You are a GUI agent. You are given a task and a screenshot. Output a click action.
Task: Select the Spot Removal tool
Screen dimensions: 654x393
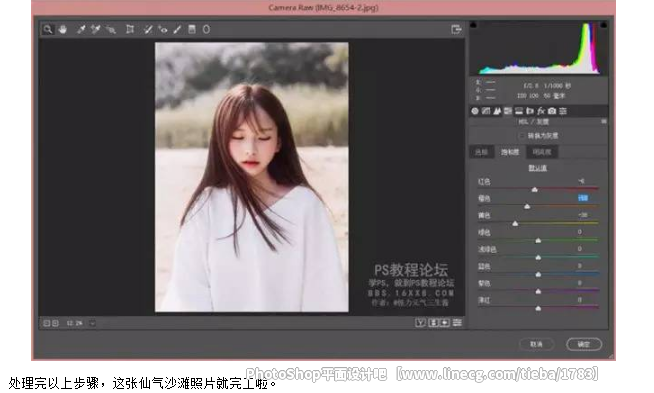(x=148, y=29)
